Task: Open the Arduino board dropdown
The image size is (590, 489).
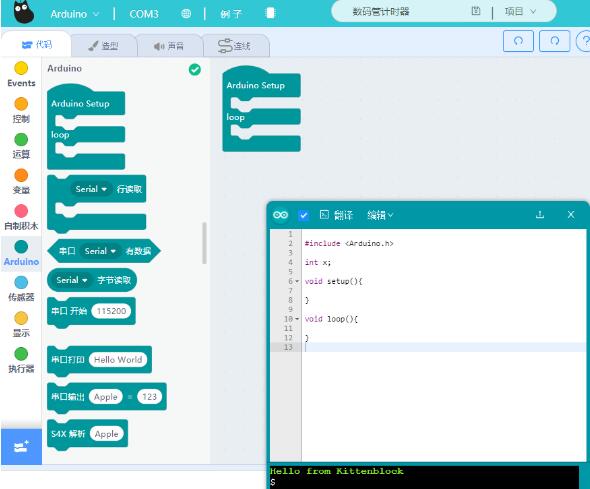Action: (x=75, y=14)
